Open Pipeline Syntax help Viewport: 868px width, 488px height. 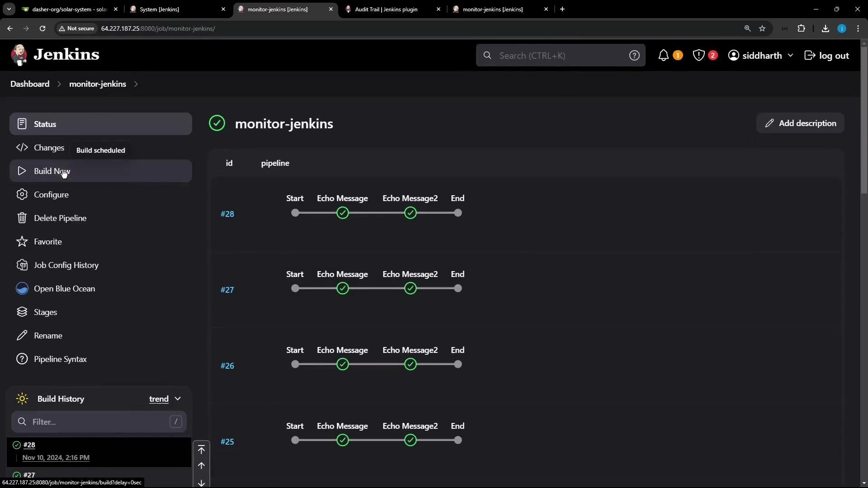[x=101, y=359]
